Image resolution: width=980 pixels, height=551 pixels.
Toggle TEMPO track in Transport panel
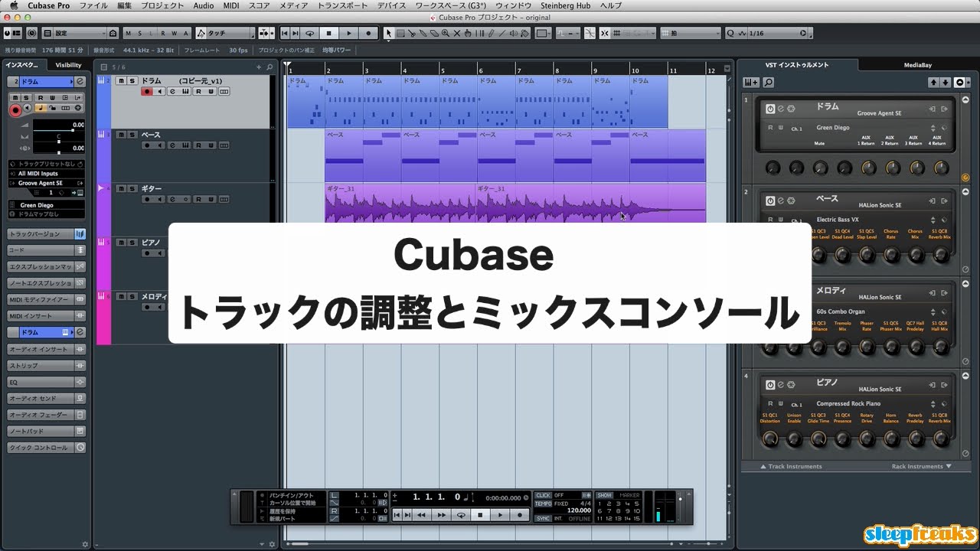click(543, 504)
